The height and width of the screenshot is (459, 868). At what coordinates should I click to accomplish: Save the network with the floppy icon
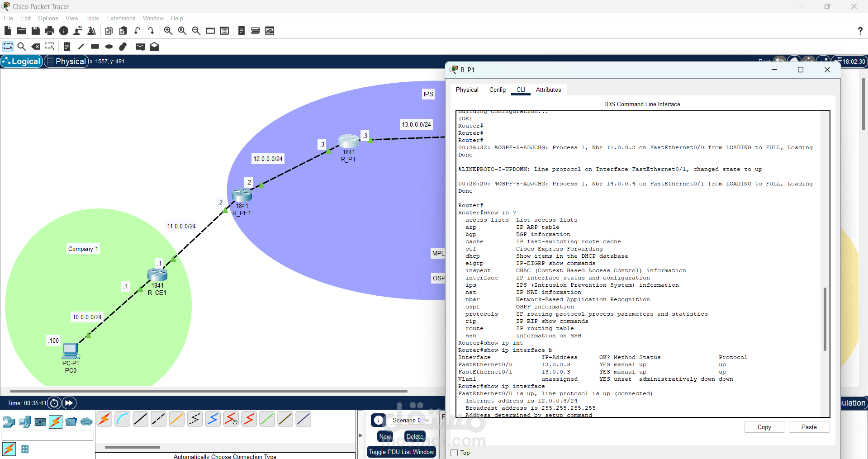36,31
